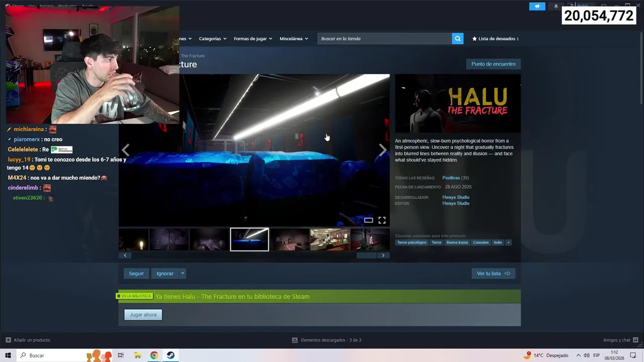Click the store search magnifier button
Screen dimensions: 644x362
point(457,39)
